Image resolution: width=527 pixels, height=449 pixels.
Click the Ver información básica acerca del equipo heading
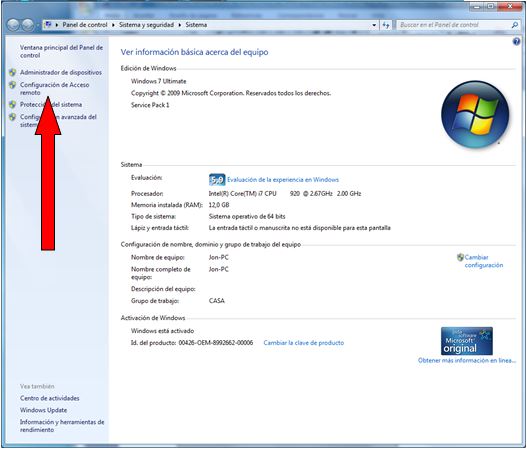[x=194, y=52]
